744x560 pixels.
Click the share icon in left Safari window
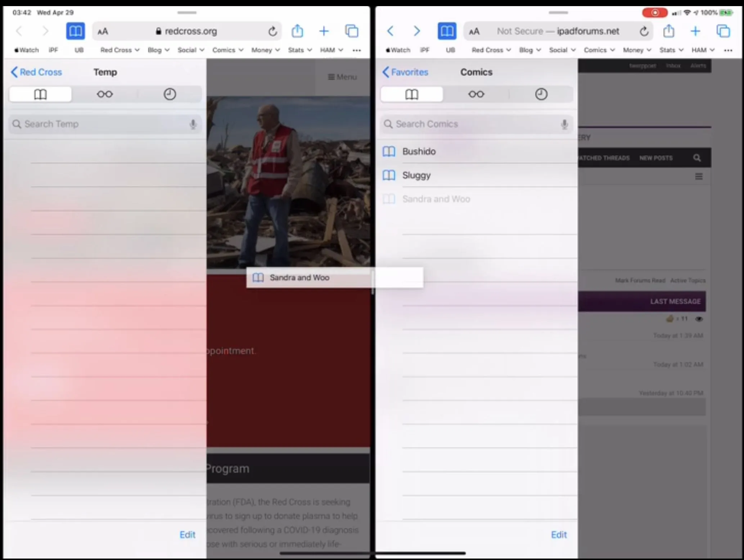pyautogui.click(x=297, y=31)
